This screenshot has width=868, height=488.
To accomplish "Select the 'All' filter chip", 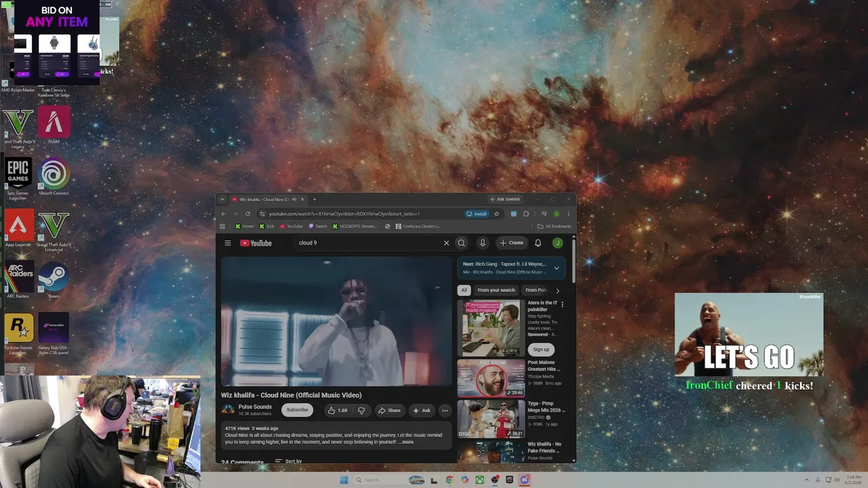I will click(465, 290).
